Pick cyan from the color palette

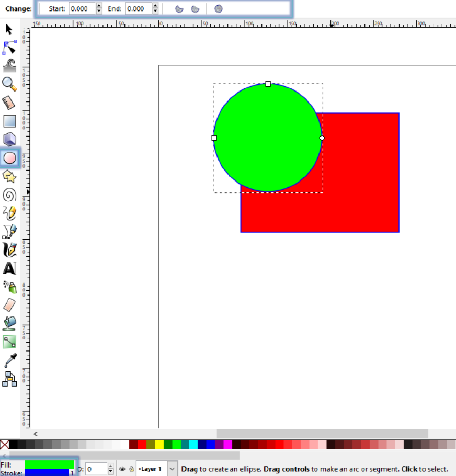[193, 445]
